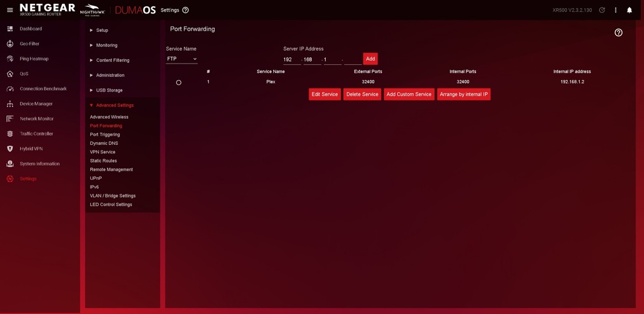Image resolution: width=644 pixels, height=314 pixels.
Task: Click the red Add button
Action: pos(370,58)
